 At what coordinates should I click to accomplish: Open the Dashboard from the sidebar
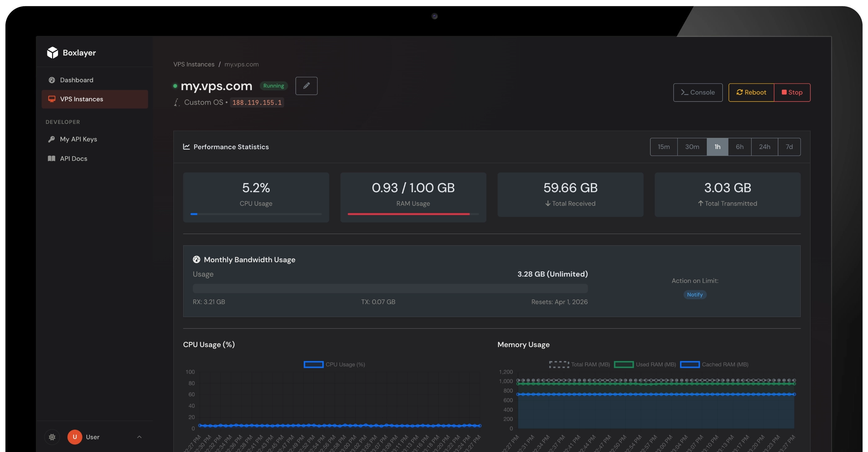[77, 80]
